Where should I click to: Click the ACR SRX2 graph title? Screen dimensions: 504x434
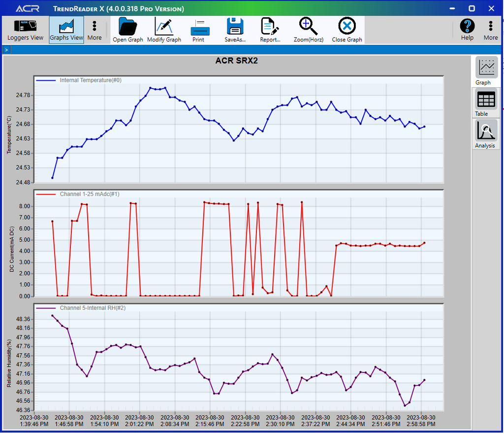236,61
